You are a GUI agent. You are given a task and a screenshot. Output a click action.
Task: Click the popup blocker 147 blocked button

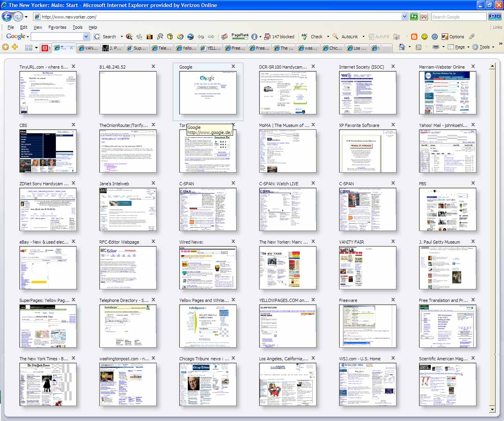pyautogui.click(x=279, y=37)
